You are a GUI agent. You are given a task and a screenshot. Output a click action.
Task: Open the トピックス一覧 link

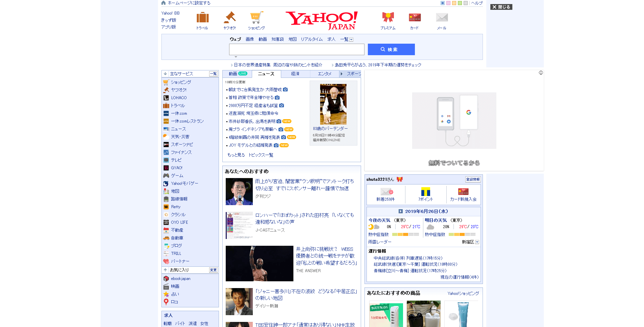point(261,155)
